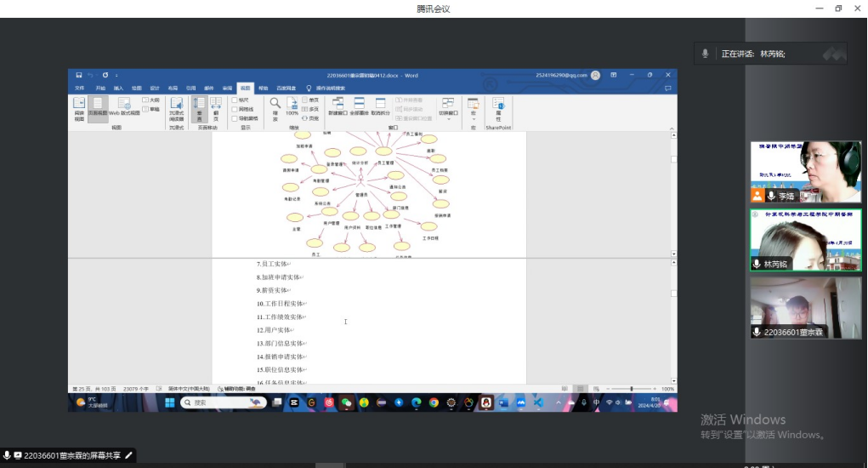Open 沉浸式阅读器 (Immersive Reader)
The image size is (868, 468).
pos(176,104)
